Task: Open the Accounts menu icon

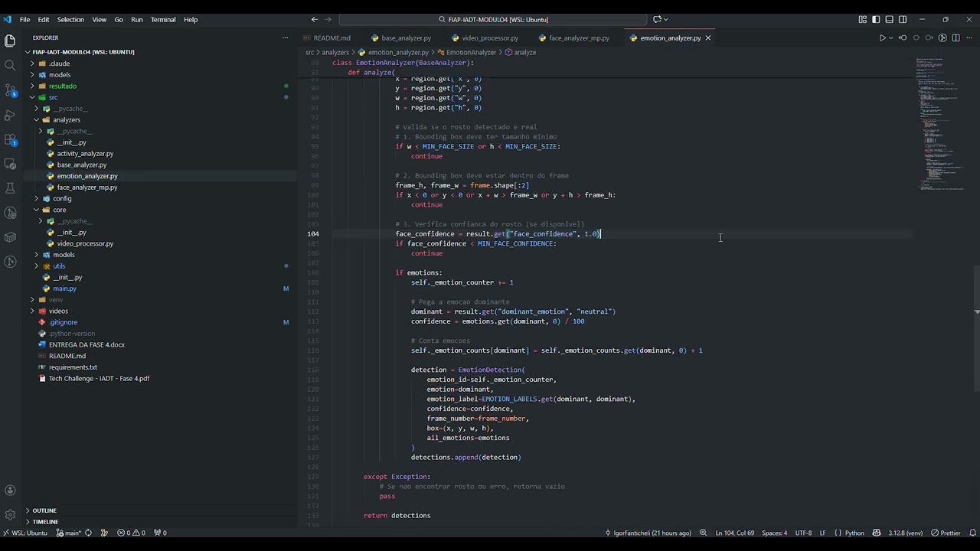Action: click(x=10, y=491)
